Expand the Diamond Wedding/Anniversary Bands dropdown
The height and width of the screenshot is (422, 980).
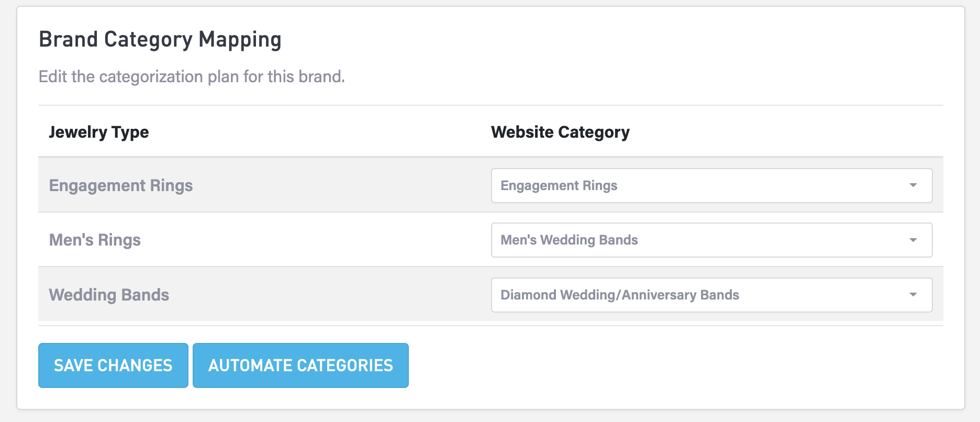711,295
